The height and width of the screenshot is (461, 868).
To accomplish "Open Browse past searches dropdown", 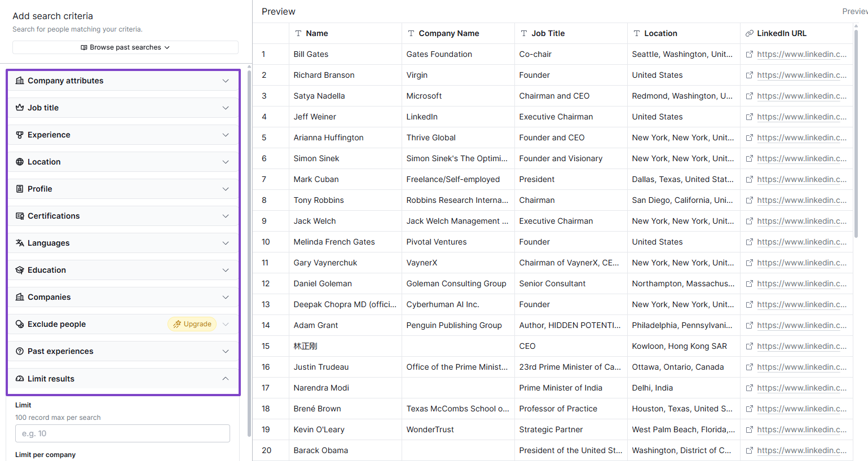I will pyautogui.click(x=125, y=47).
